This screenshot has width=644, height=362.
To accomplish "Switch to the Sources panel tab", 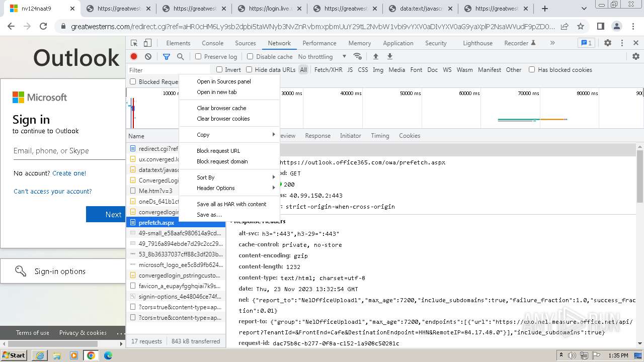I will [246, 43].
